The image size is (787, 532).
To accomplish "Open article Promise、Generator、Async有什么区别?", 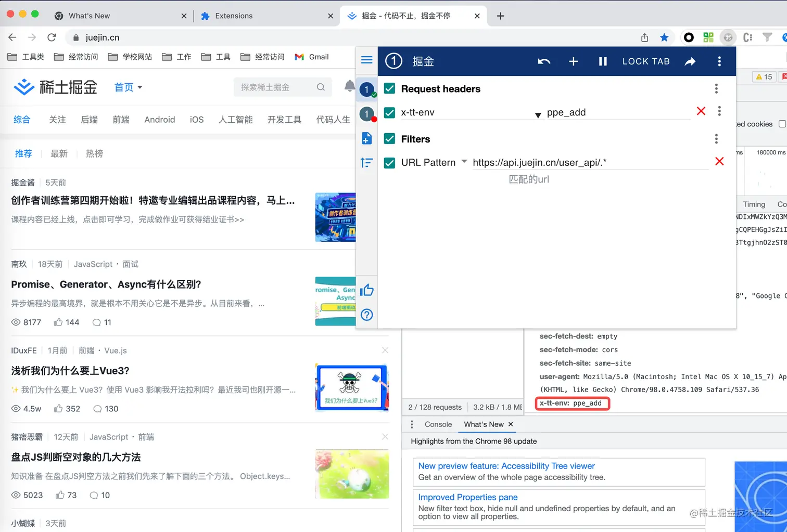I will point(106,284).
